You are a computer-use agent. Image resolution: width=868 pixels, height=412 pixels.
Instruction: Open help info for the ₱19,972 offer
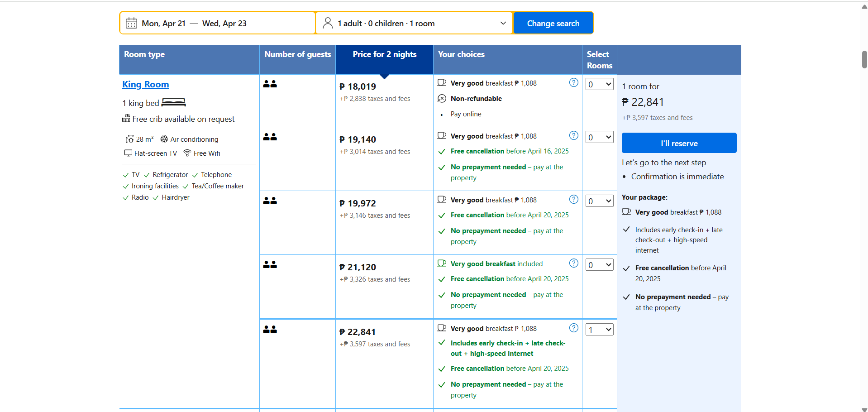[x=573, y=199]
